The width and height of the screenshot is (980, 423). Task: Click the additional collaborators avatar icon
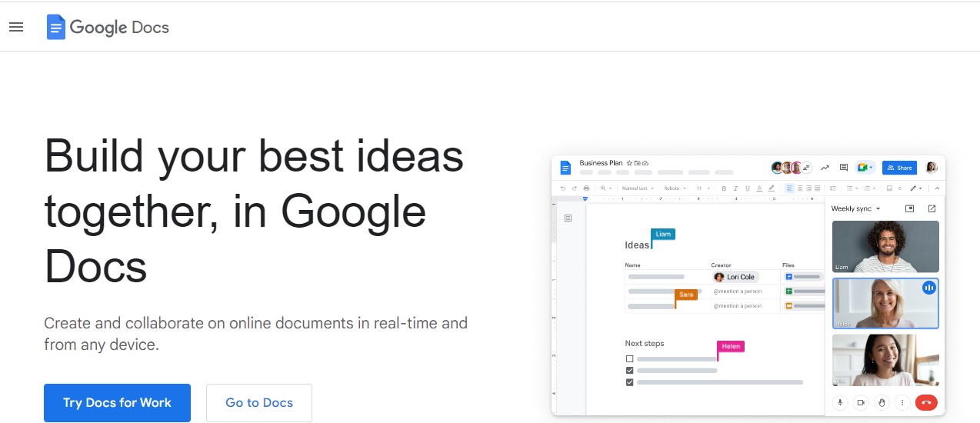[806, 168]
